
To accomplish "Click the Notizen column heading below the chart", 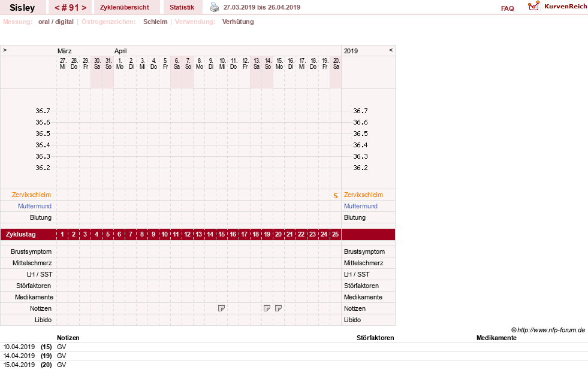I will coord(68,338).
